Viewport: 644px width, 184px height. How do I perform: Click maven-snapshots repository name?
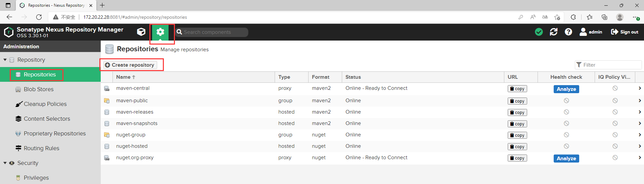coord(137,123)
